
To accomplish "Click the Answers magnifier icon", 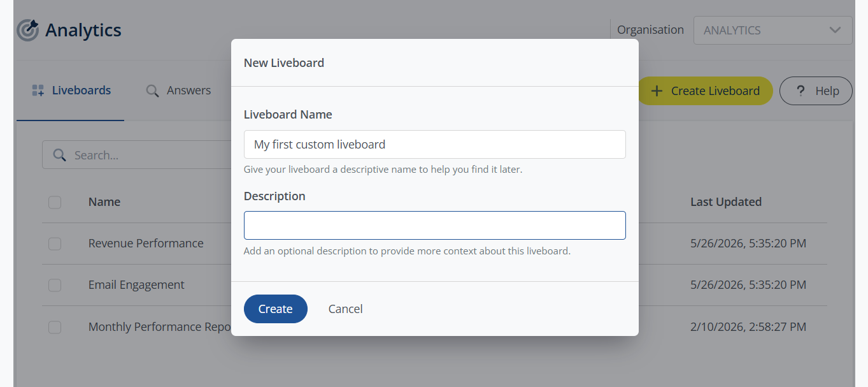I will [152, 91].
